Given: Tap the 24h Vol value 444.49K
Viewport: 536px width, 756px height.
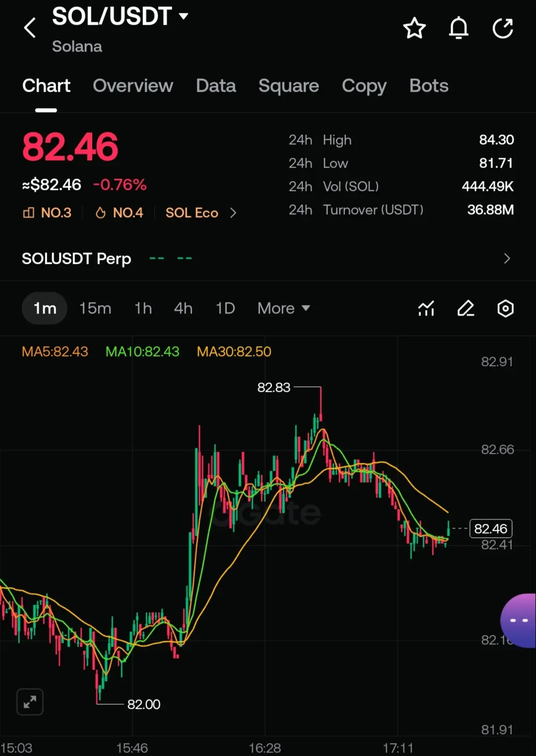Looking at the screenshot, I should tap(488, 187).
